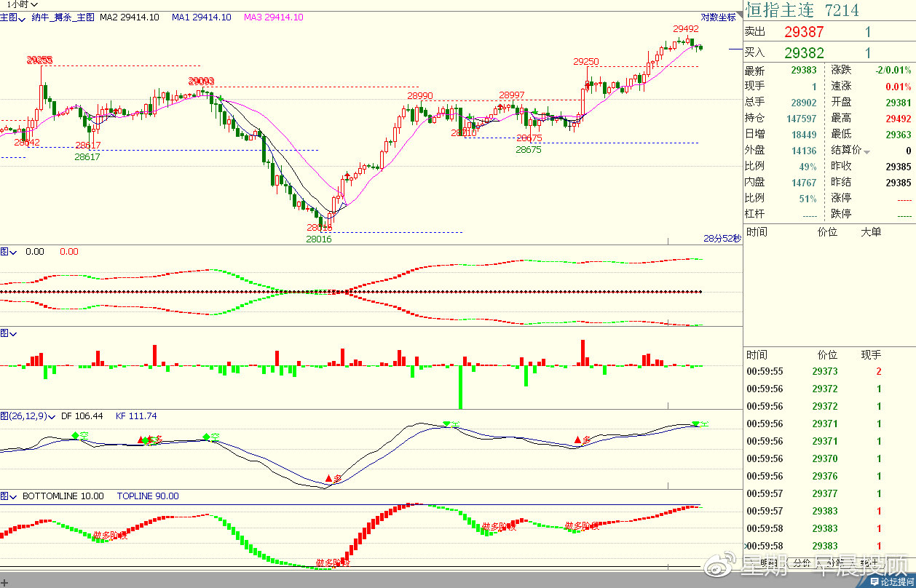Screen dimensions: 916x588
Task: Click the red 多 triangle at MACD bottom
Action: pyautogui.click(x=329, y=478)
